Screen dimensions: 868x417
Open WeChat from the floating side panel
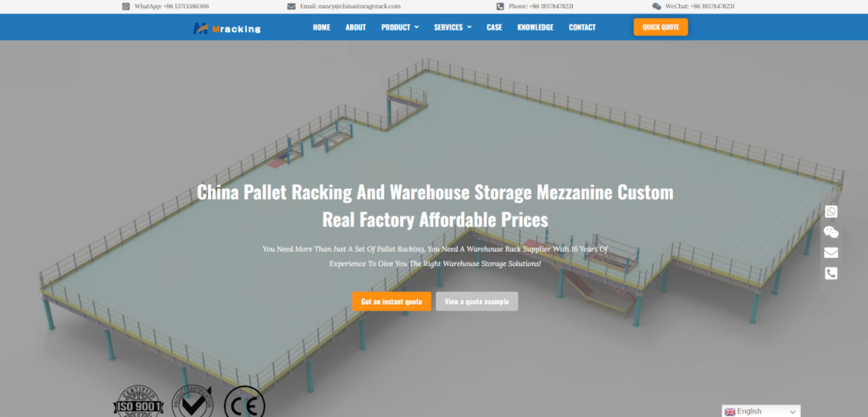coord(831,232)
